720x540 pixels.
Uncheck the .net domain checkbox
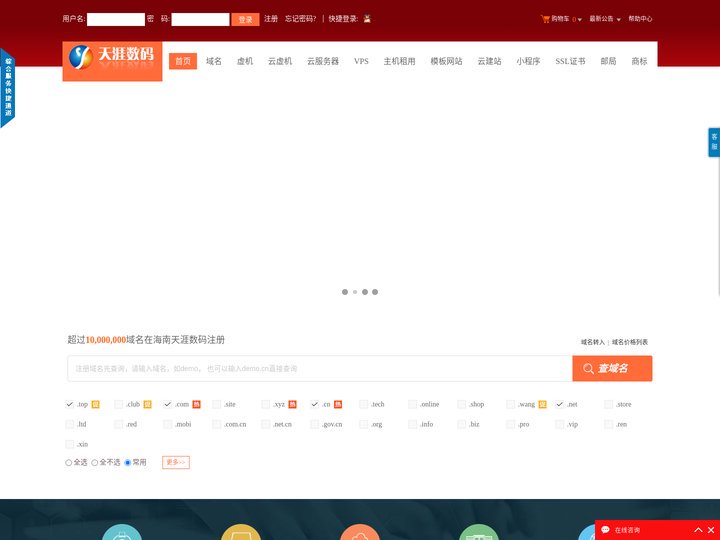(559, 404)
